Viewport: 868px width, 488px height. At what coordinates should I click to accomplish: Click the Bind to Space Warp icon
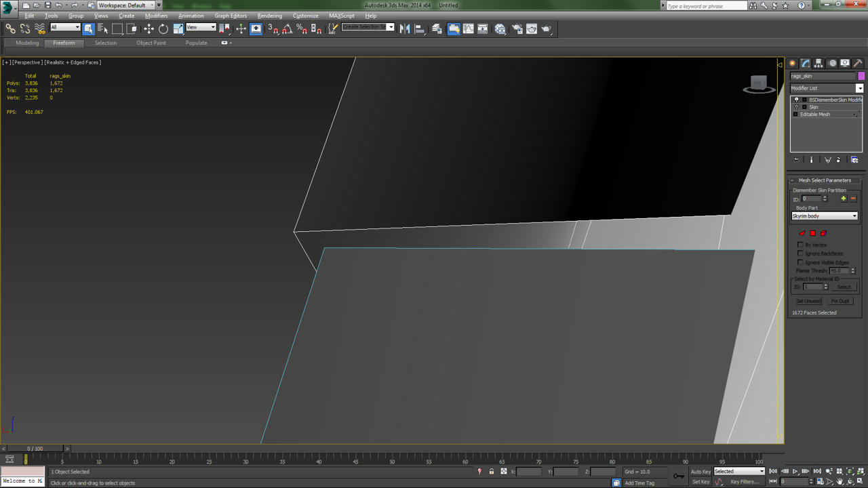click(40, 28)
